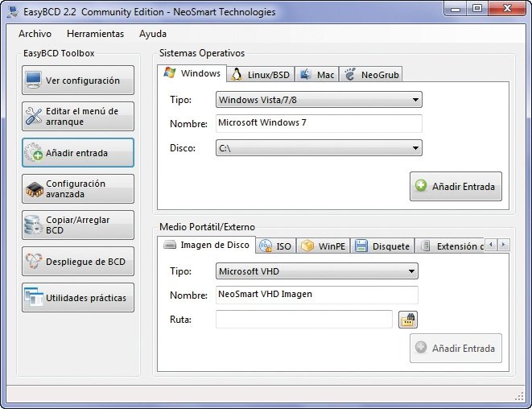This screenshot has height=409, width=532.
Task: Click the hard drive icon on Imagen de Disco
Action: pyautogui.click(x=170, y=245)
